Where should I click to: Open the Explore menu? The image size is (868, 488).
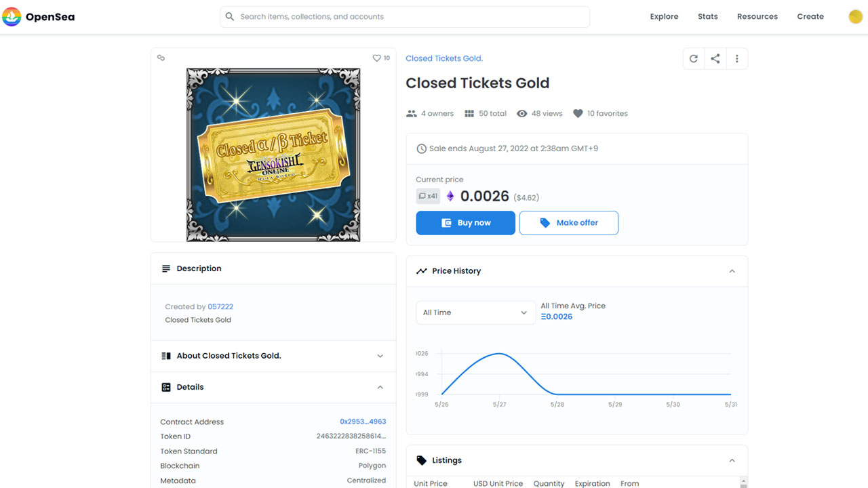[664, 16]
